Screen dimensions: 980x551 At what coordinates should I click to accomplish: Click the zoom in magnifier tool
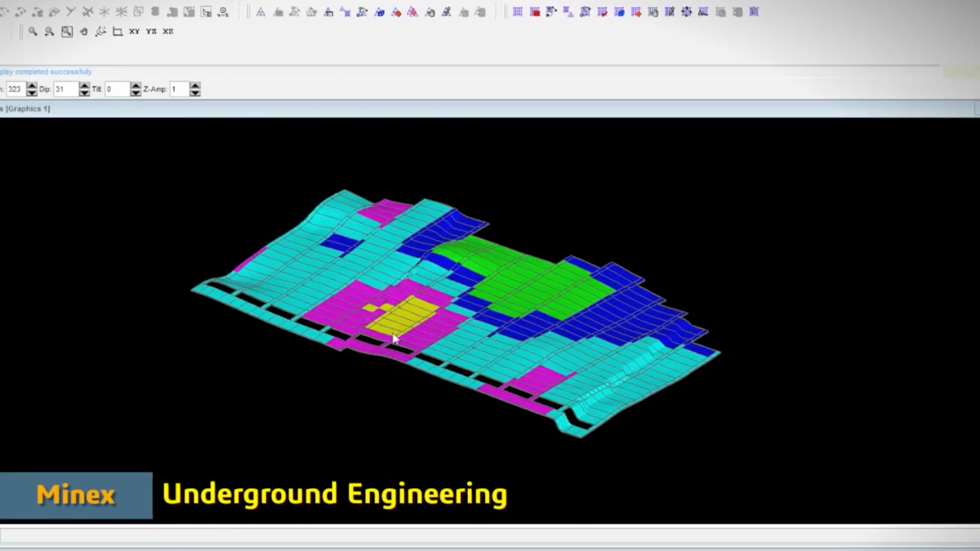pos(33,32)
